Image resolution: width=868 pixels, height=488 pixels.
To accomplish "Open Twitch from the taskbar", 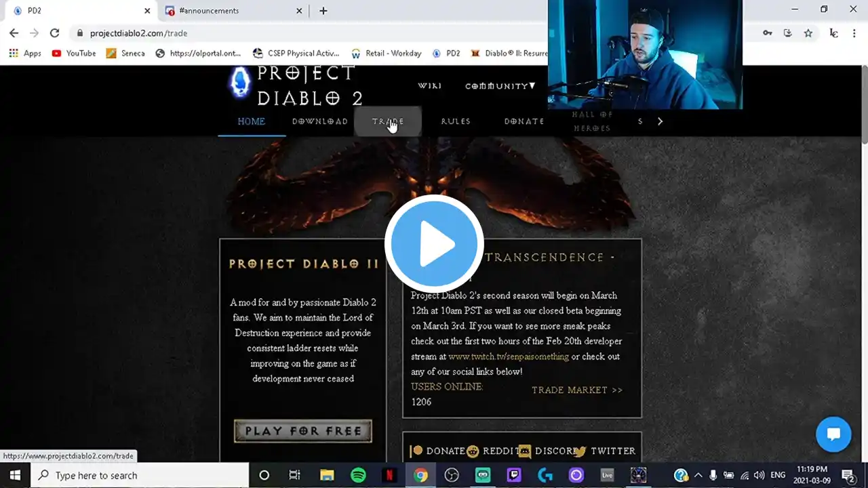I will pos(514,475).
